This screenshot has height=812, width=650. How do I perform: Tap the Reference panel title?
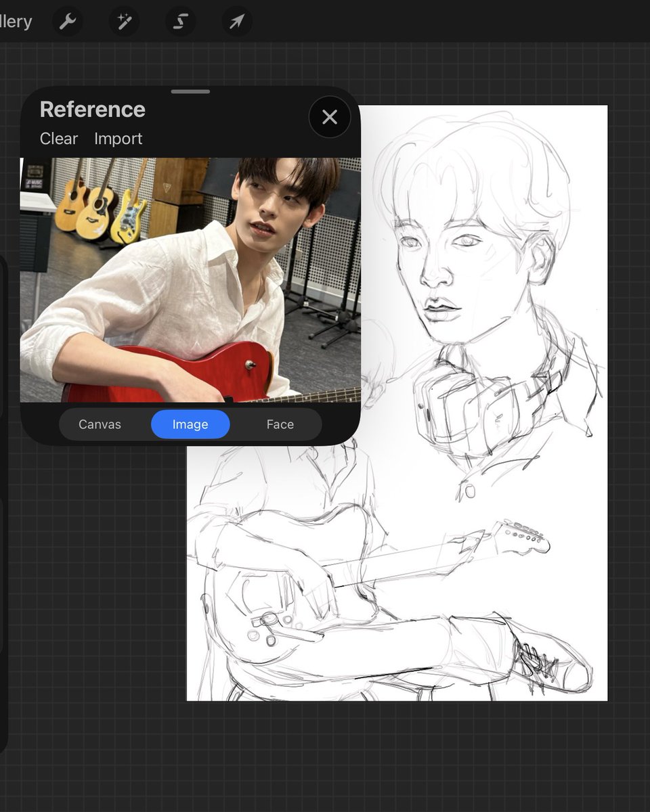(x=93, y=110)
